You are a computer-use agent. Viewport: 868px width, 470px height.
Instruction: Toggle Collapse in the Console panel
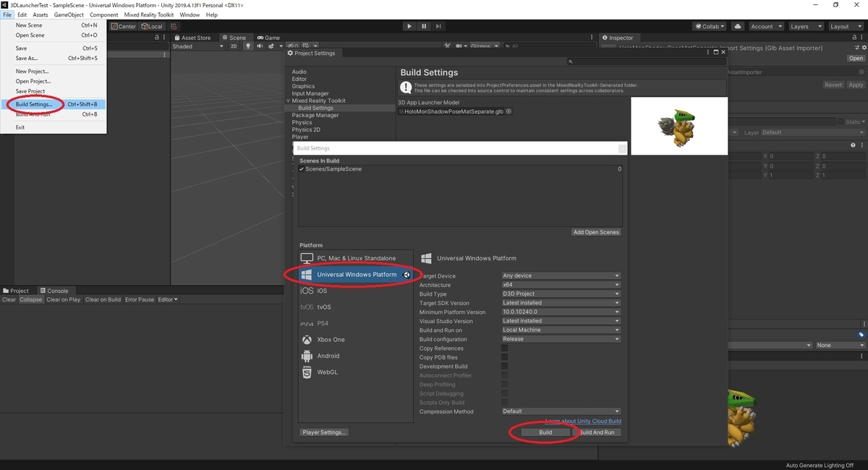(x=31, y=299)
